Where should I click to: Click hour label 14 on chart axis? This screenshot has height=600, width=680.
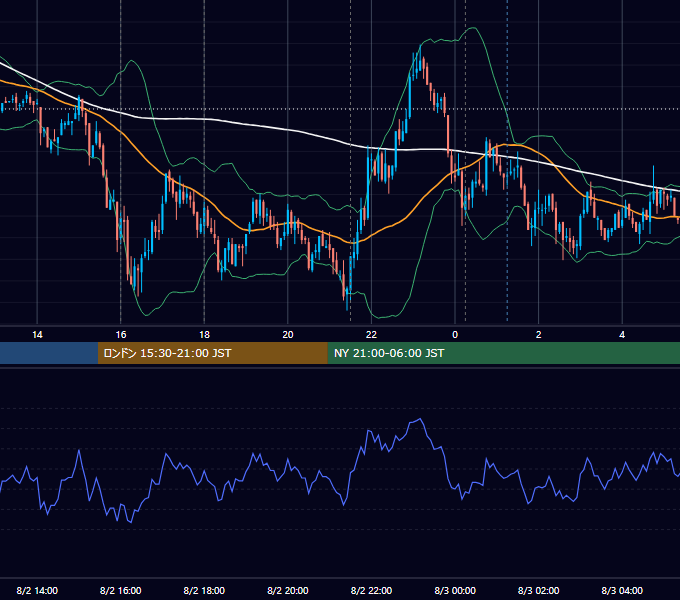tap(37, 335)
